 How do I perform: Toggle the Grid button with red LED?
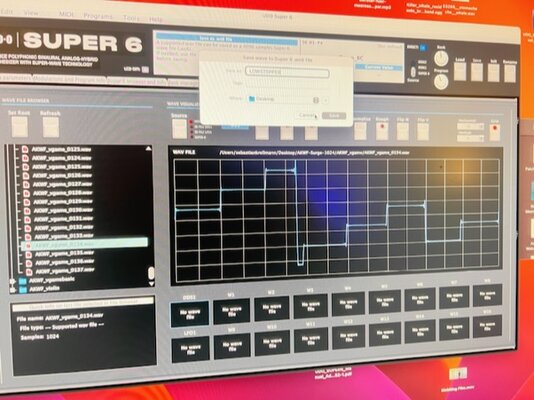point(494,132)
